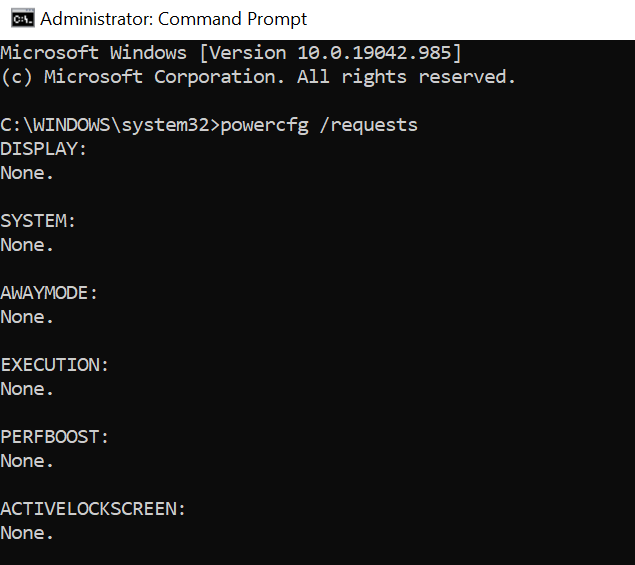635x565 pixels.
Task: Click the Microsoft Corporation copyright line
Action: (x=258, y=77)
